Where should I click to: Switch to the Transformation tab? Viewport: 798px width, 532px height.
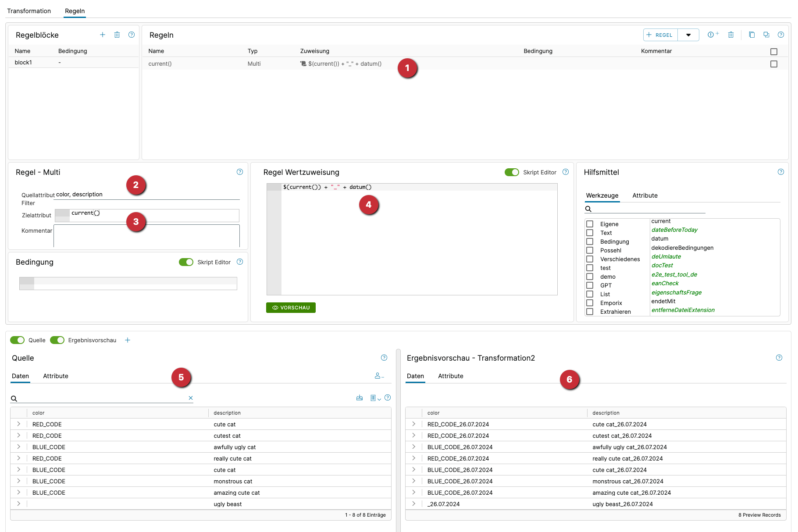coord(29,11)
